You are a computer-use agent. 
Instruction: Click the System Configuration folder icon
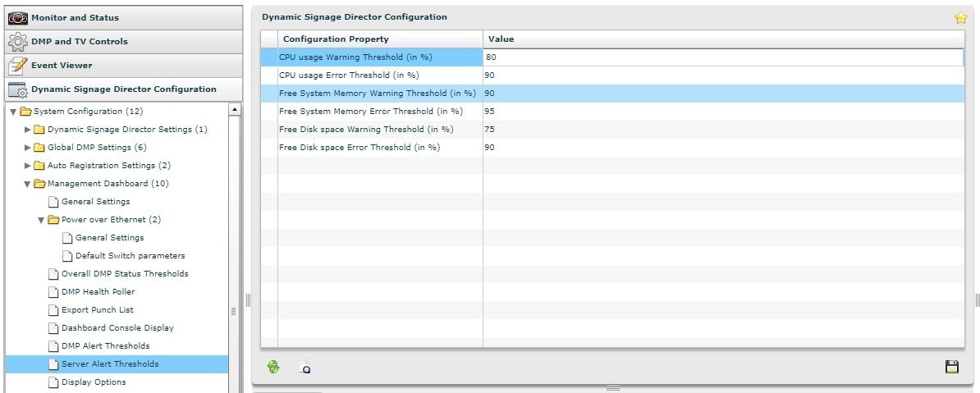25,112
